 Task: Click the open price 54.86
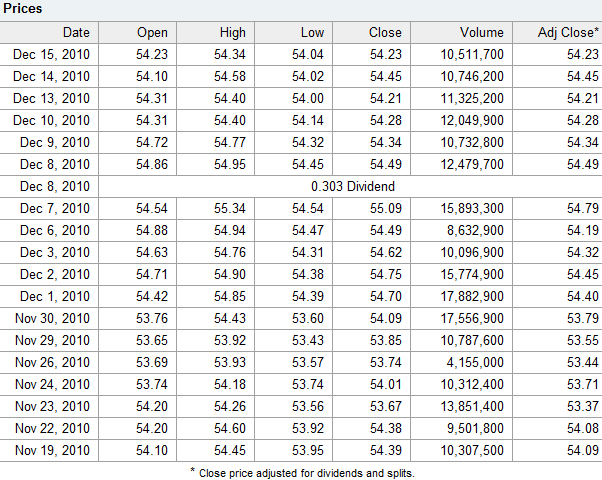click(x=152, y=164)
